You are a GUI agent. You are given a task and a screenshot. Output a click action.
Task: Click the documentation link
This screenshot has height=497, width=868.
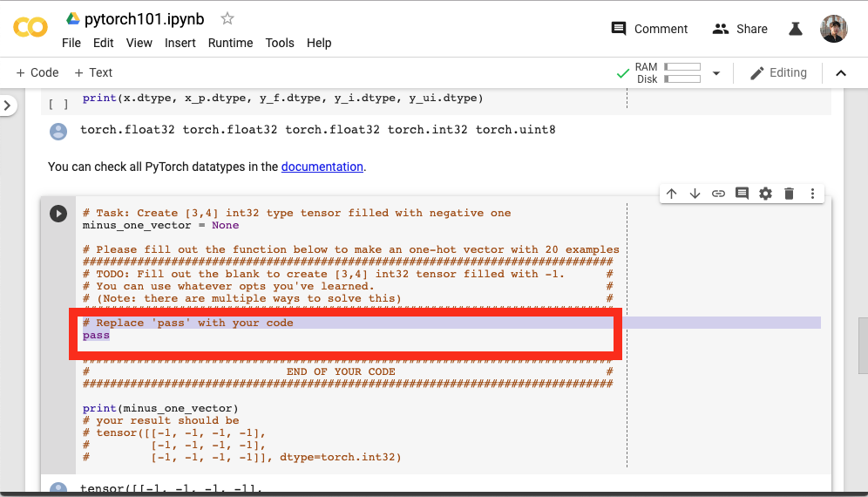coord(322,167)
